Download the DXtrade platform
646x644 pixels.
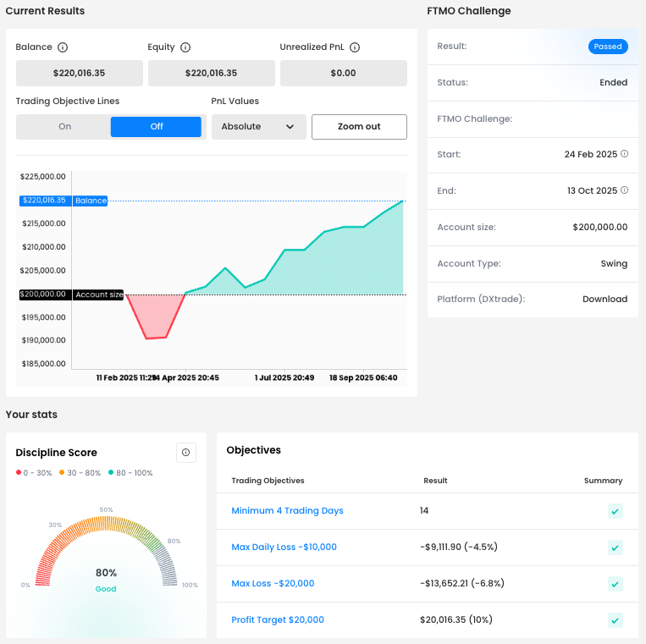(605, 300)
